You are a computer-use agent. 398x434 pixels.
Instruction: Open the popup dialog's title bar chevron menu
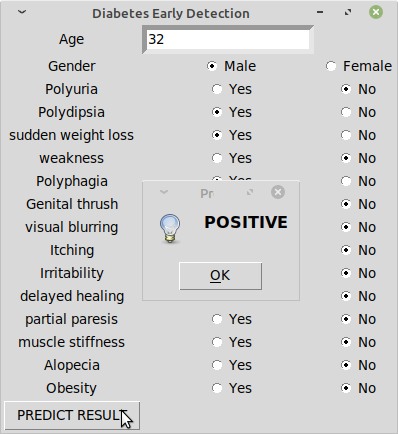(164, 192)
